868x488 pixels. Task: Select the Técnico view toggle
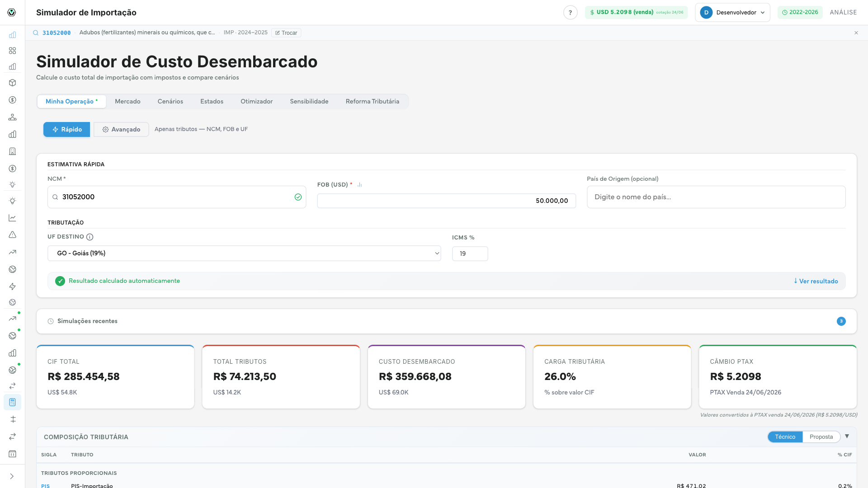785,437
